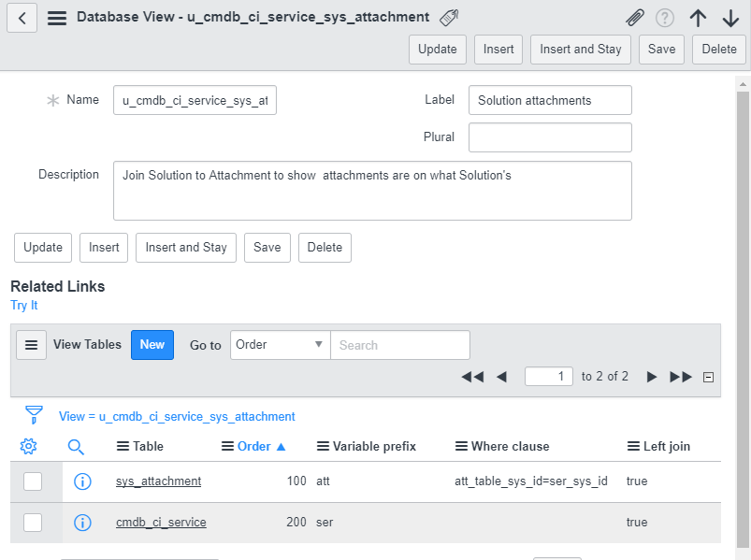Go to previous record with up arrow
The image size is (751, 560).
coord(698,18)
